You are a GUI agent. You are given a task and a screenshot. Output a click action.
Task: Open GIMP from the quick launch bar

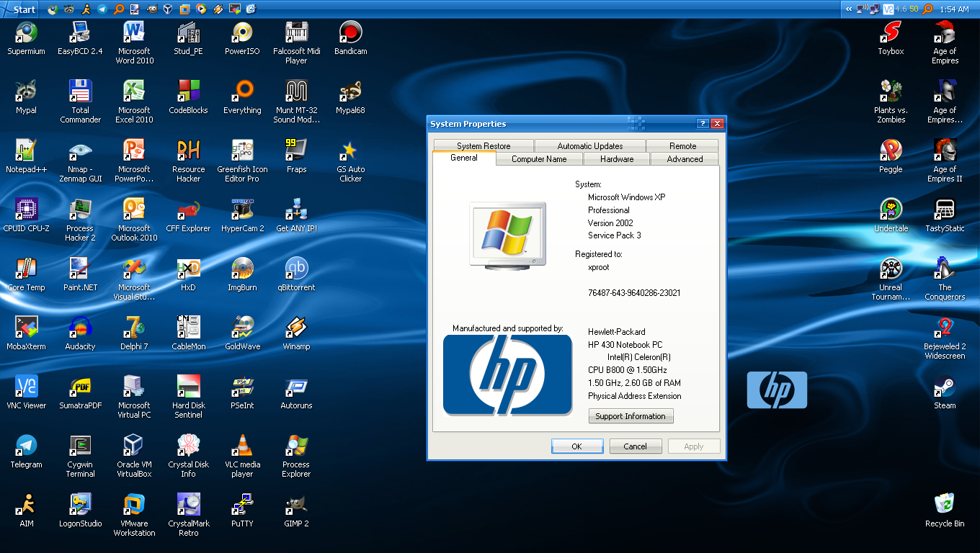[152, 9]
